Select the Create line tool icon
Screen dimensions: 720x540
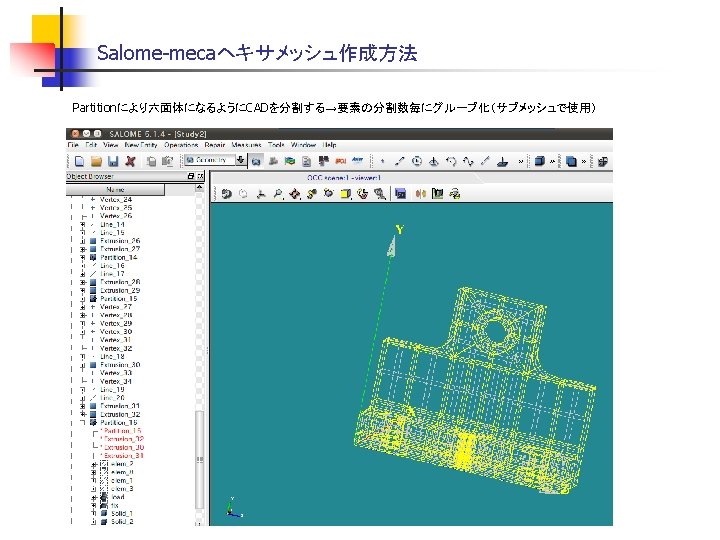coord(399,161)
